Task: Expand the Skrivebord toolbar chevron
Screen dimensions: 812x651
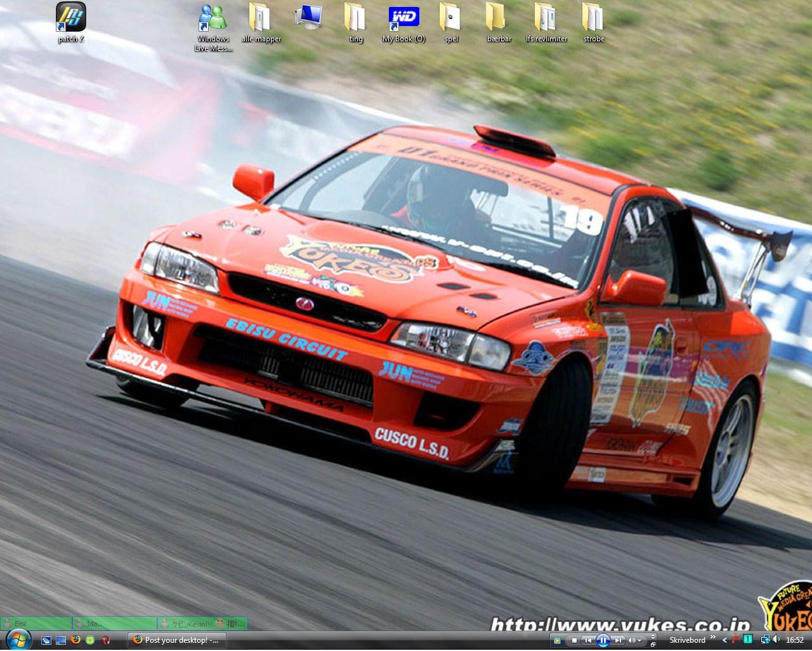Action: tap(713, 637)
